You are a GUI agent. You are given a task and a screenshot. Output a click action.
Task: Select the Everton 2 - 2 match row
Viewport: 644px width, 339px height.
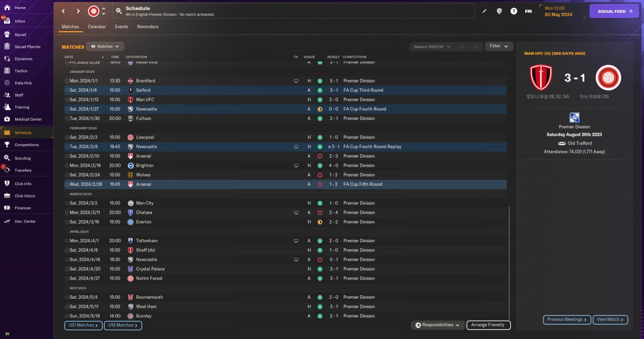point(285,222)
